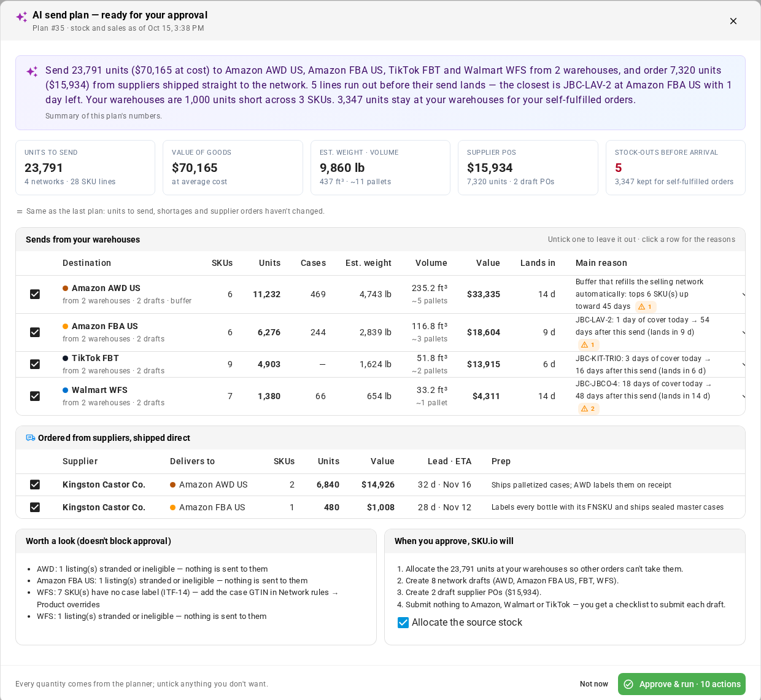Click the black dot beside TikTok FBT

point(65,358)
